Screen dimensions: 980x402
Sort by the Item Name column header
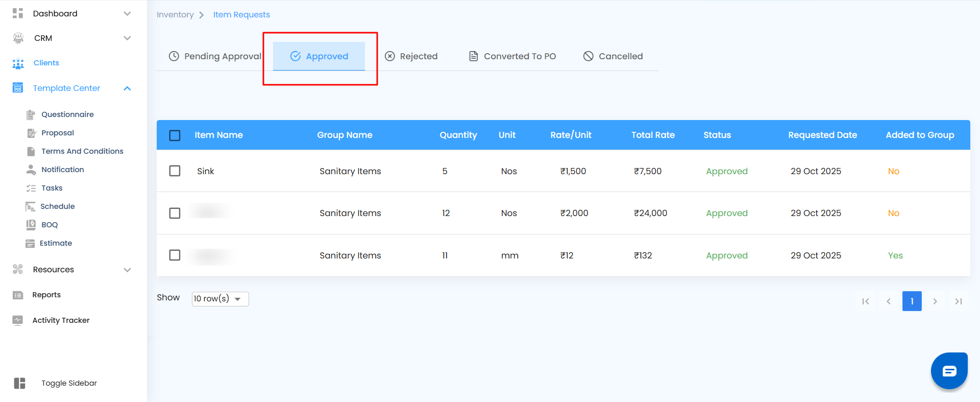218,135
